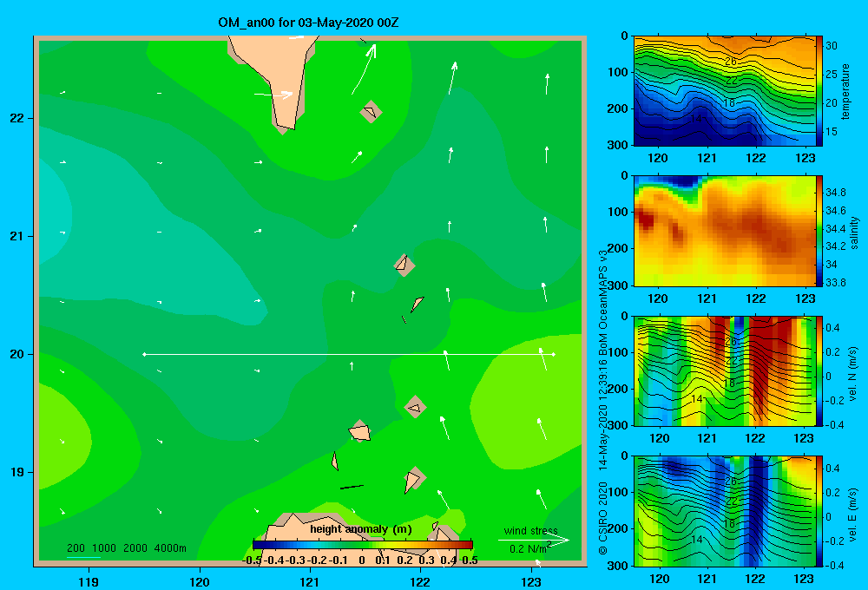Click the vel. N color scale bar
Image resolution: width=868 pixels, height=590 pixels.
(819, 370)
